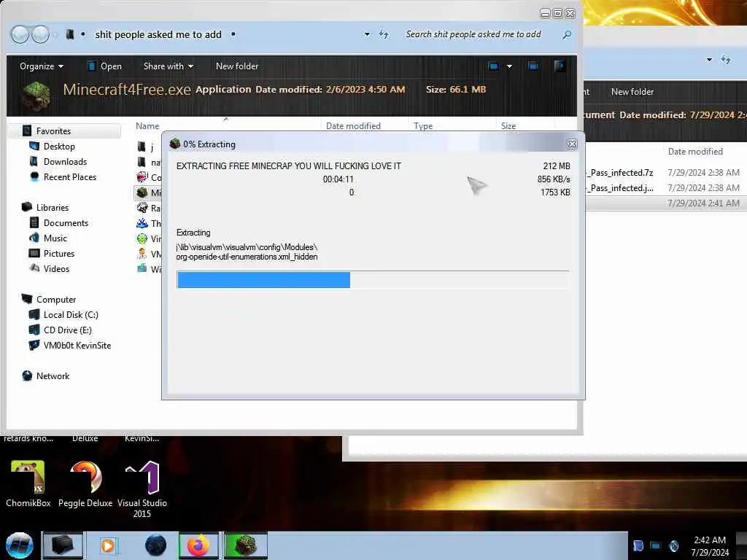Select the Minecraft grass block file row
The image size is (747, 560).
(148, 192)
